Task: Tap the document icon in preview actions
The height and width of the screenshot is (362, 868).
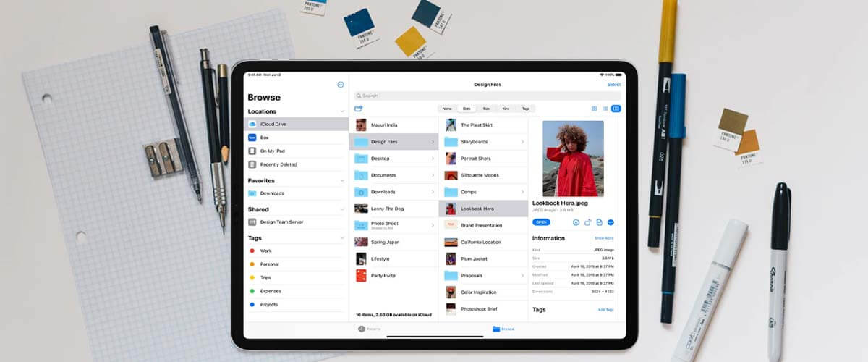Action: tap(599, 222)
